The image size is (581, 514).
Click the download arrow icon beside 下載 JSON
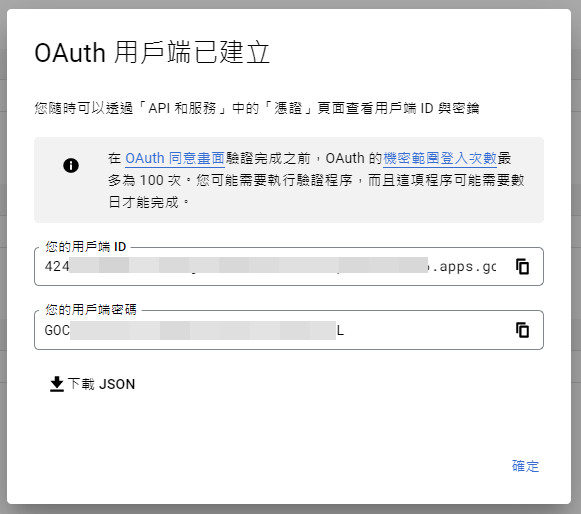click(x=57, y=384)
